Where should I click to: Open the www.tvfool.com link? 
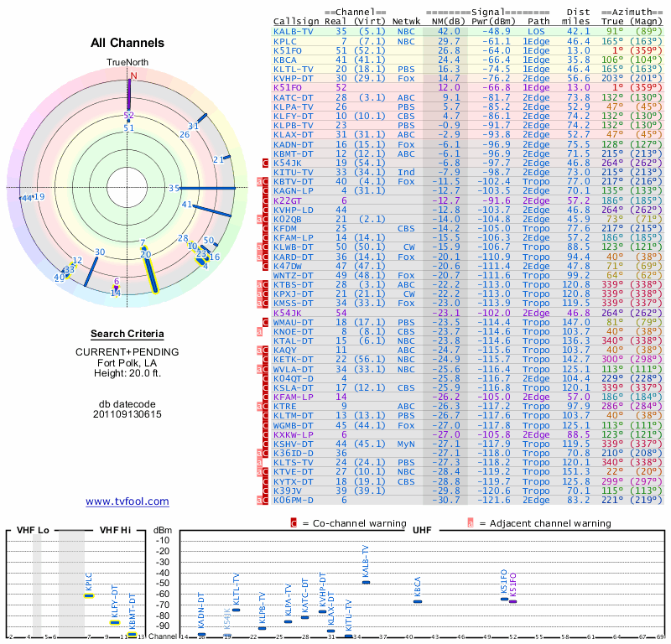pyautogui.click(x=127, y=501)
